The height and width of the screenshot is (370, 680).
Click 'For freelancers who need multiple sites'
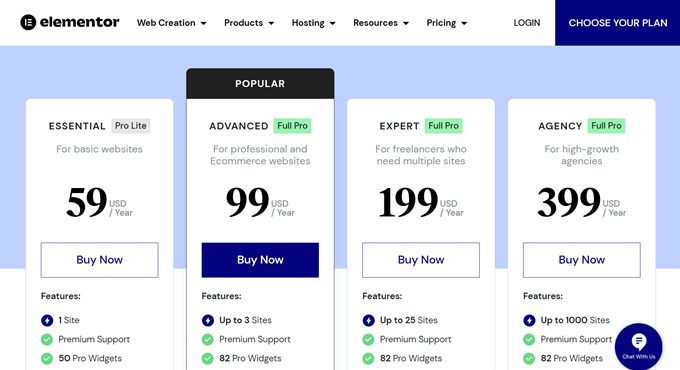(421, 155)
